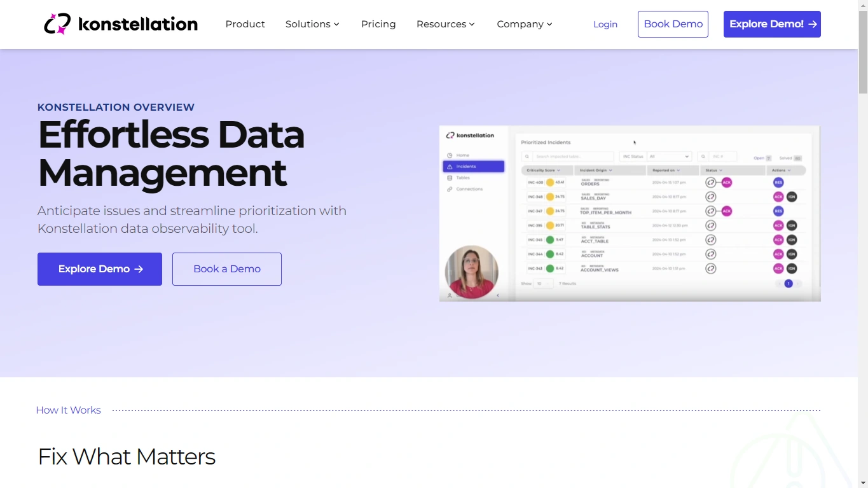Click the Book a Demo outlined button
868x488 pixels.
227,269
